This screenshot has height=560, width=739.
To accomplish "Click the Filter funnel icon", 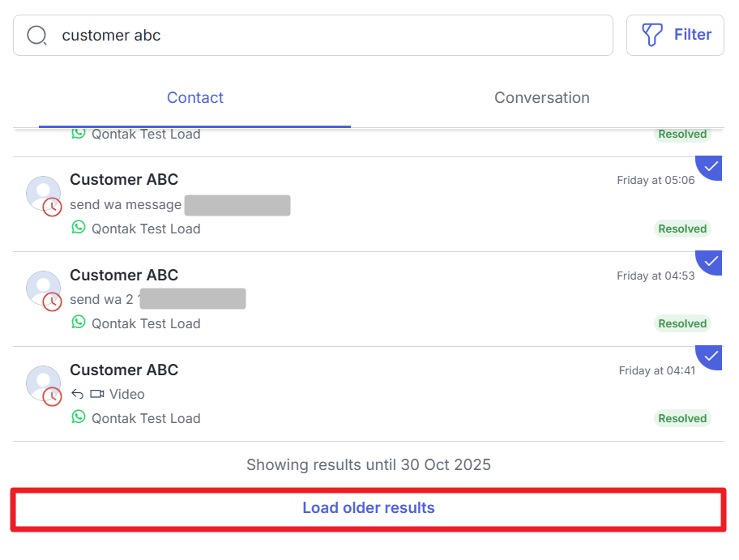I will point(652,35).
